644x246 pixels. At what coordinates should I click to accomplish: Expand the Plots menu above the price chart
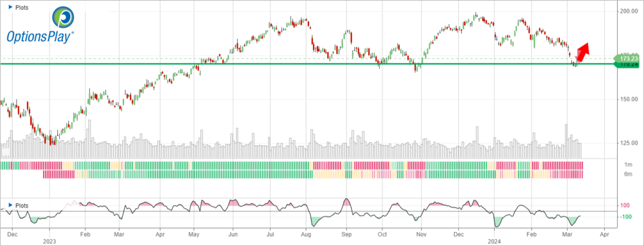18,8
